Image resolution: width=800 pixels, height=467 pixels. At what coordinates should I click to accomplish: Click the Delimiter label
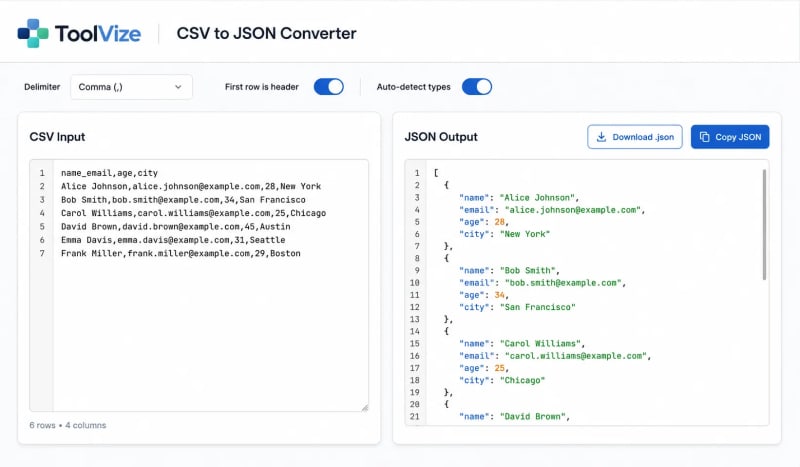42,87
